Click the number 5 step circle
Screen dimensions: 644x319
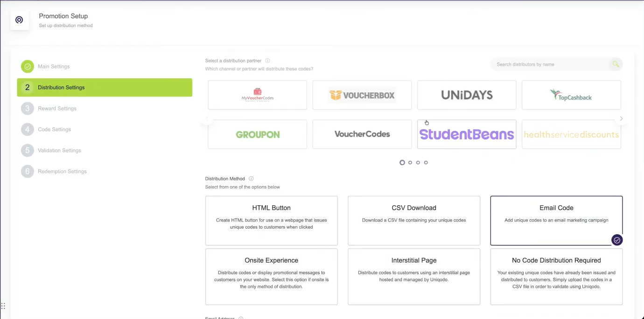(x=28, y=151)
